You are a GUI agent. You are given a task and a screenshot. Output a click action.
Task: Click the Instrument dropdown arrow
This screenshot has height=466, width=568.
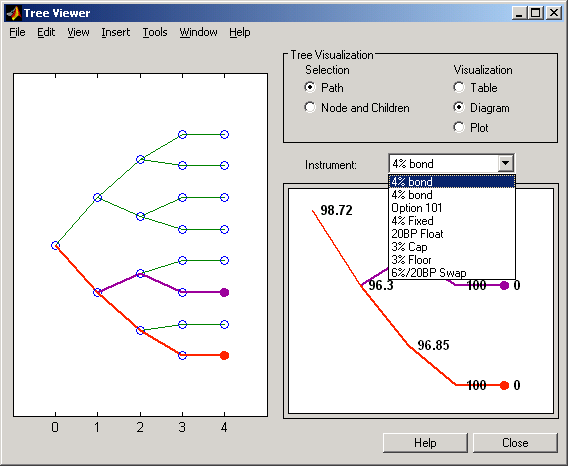point(505,164)
